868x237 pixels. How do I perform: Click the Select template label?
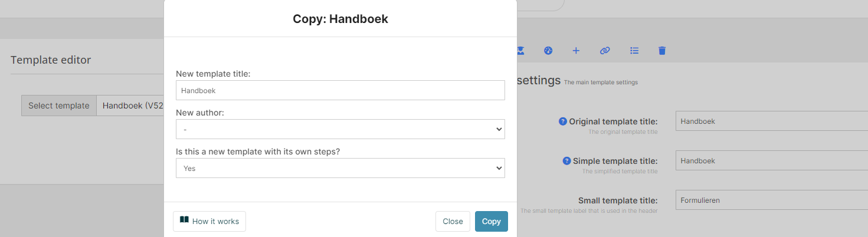click(x=59, y=106)
